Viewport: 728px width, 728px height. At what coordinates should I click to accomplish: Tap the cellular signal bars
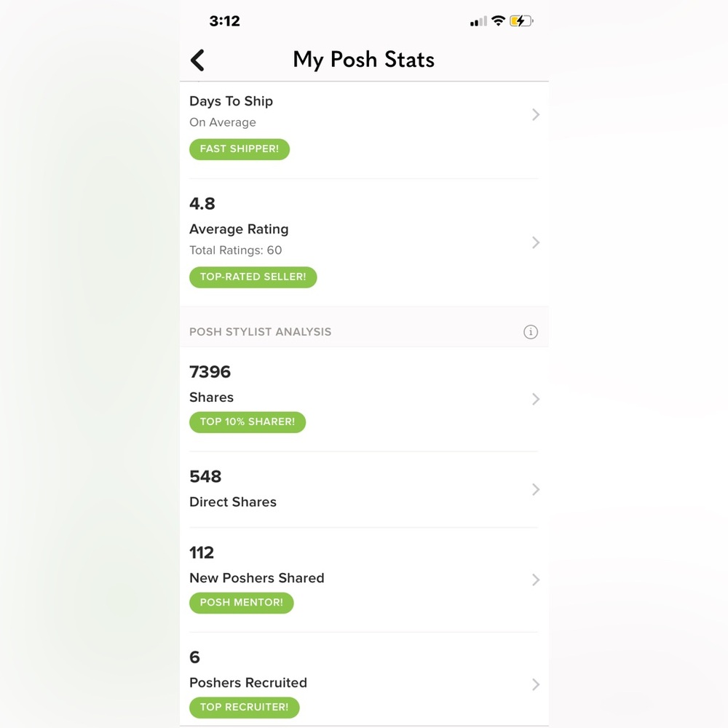[478, 22]
